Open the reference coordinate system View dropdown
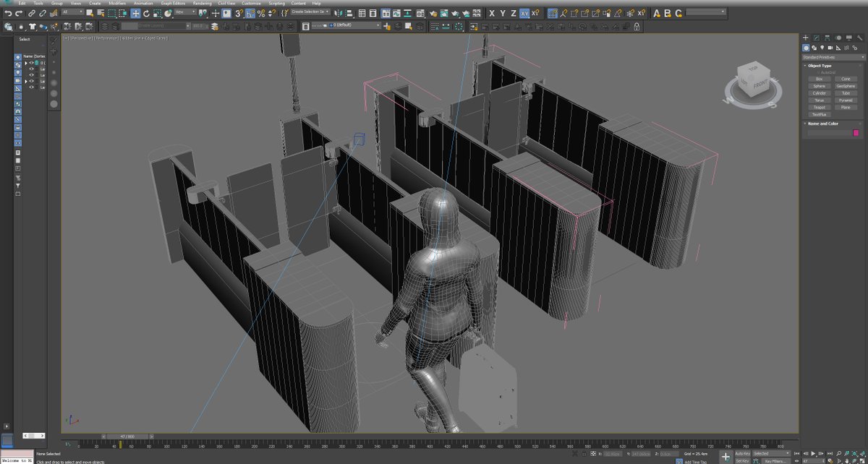This screenshot has height=464, width=868. (184, 12)
